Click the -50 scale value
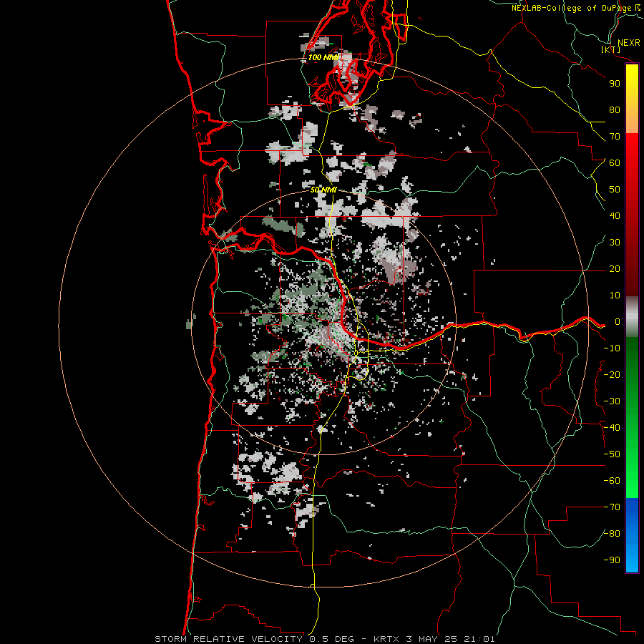The image size is (644, 644). click(612, 454)
